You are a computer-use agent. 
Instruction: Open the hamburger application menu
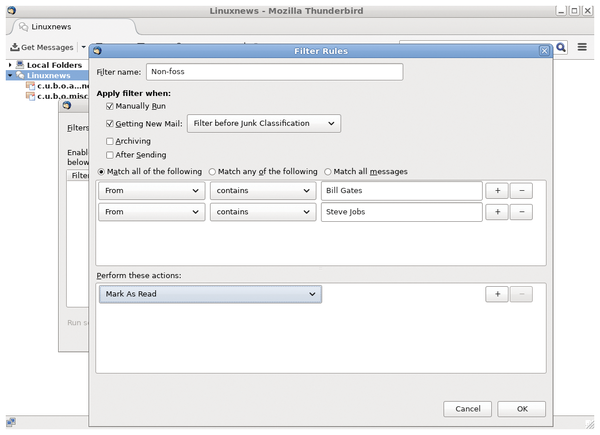click(x=582, y=47)
